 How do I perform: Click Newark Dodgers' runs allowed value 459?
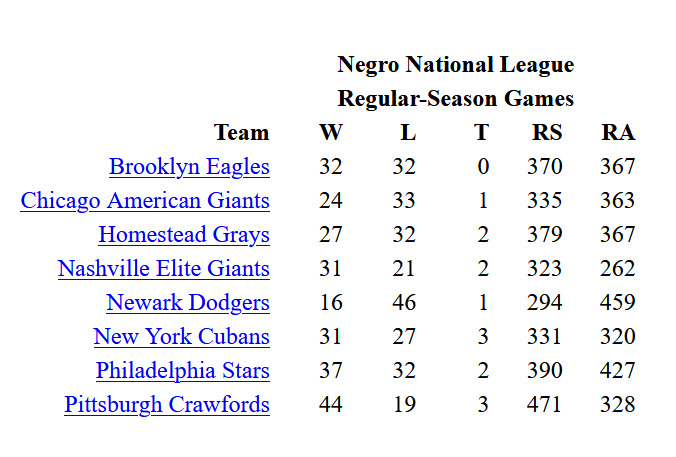tap(618, 302)
